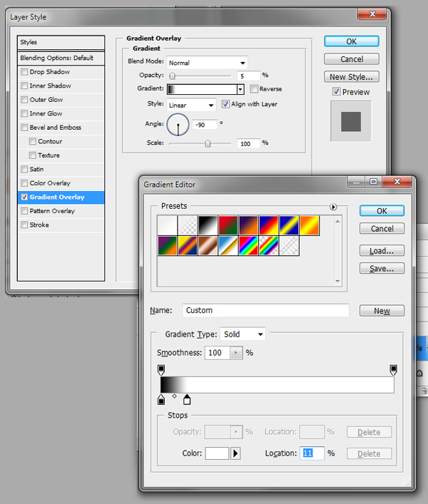Select the Foreground to Background preset gradient
The image size is (428, 504).
click(x=167, y=225)
